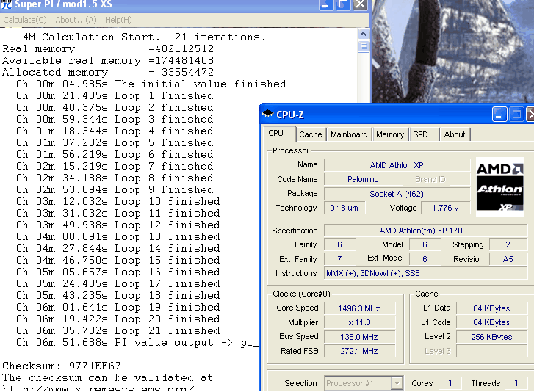Click the Technology value 0.18 um
Viewport: 534px width, 392px height.
point(344,208)
